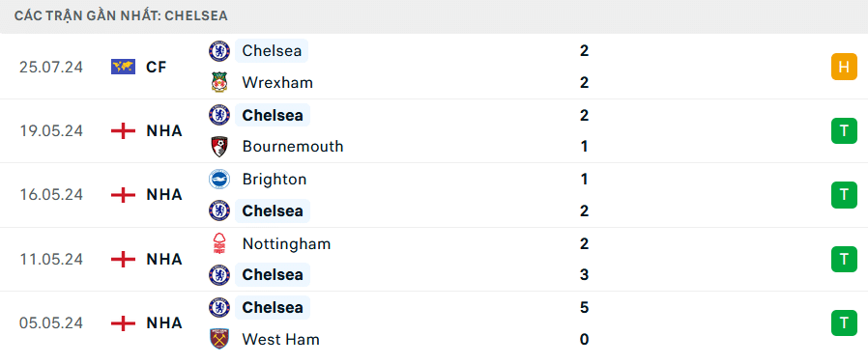Open the Bournemouth team link
This screenshot has width=868, height=364.
(x=293, y=147)
